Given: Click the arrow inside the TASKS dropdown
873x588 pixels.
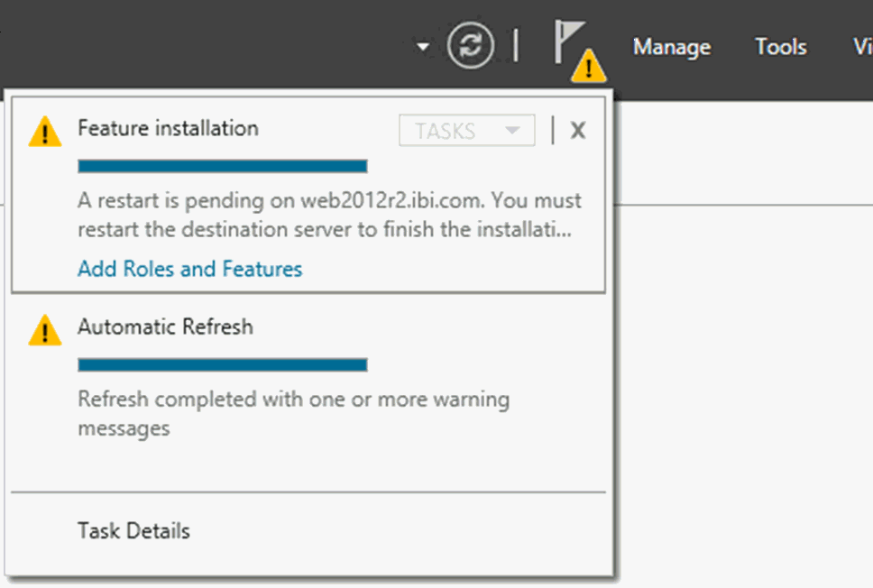Looking at the screenshot, I should point(512,131).
